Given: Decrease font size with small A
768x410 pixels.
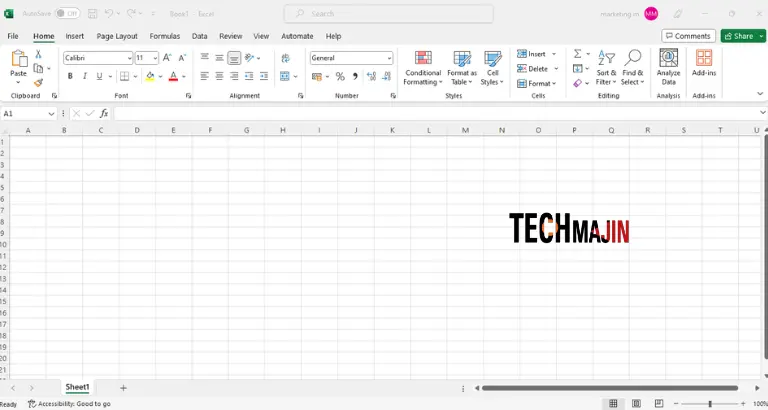Looking at the screenshot, I should (182, 58).
